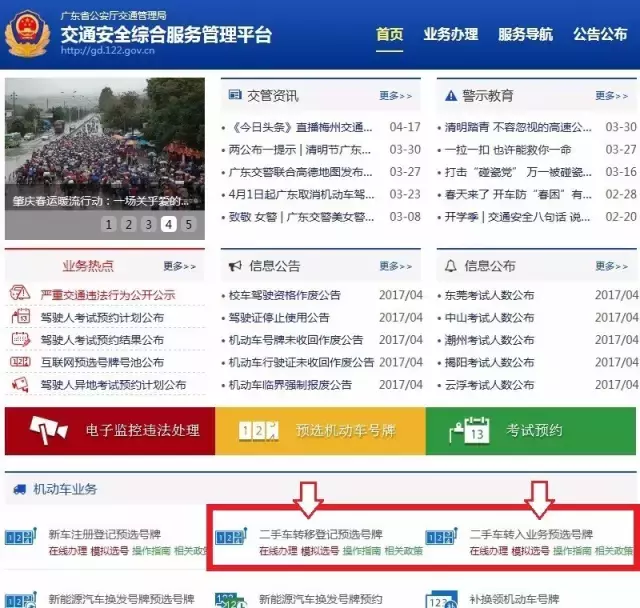
Task: Click 模拟选号 under 二手车转移登记预选号牌
Action: click(x=320, y=551)
